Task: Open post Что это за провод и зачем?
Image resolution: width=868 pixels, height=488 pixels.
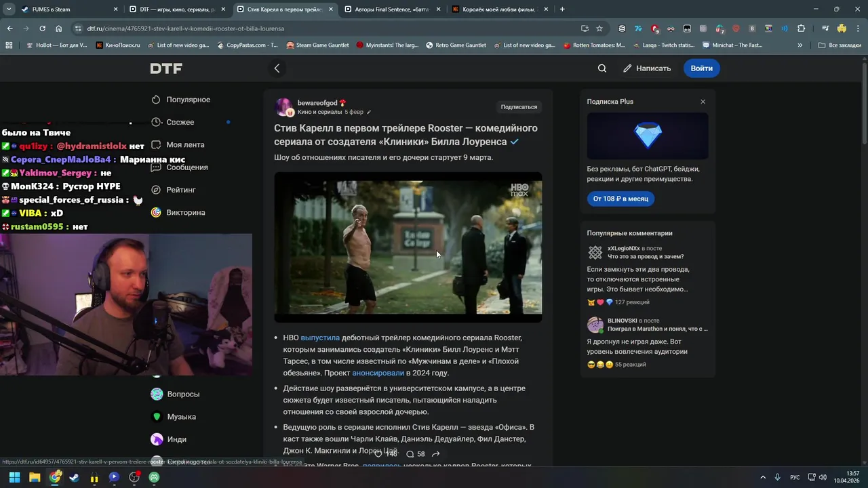Action: [646, 257]
